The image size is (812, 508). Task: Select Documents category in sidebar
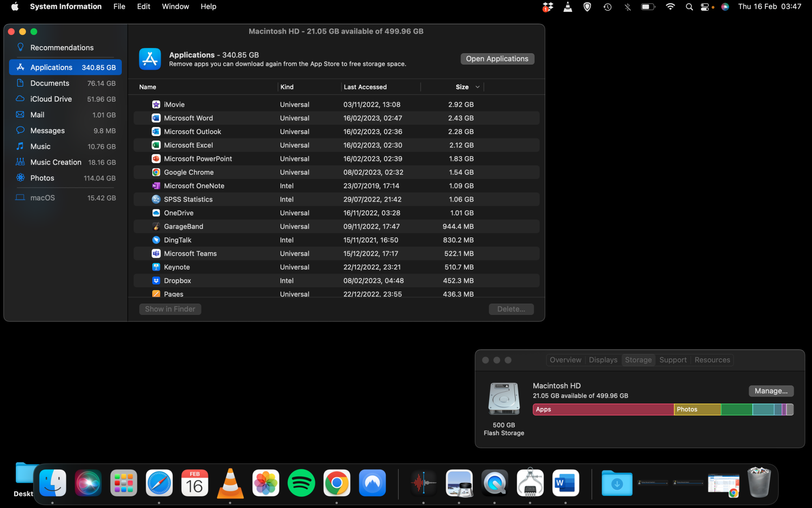click(x=65, y=83)
